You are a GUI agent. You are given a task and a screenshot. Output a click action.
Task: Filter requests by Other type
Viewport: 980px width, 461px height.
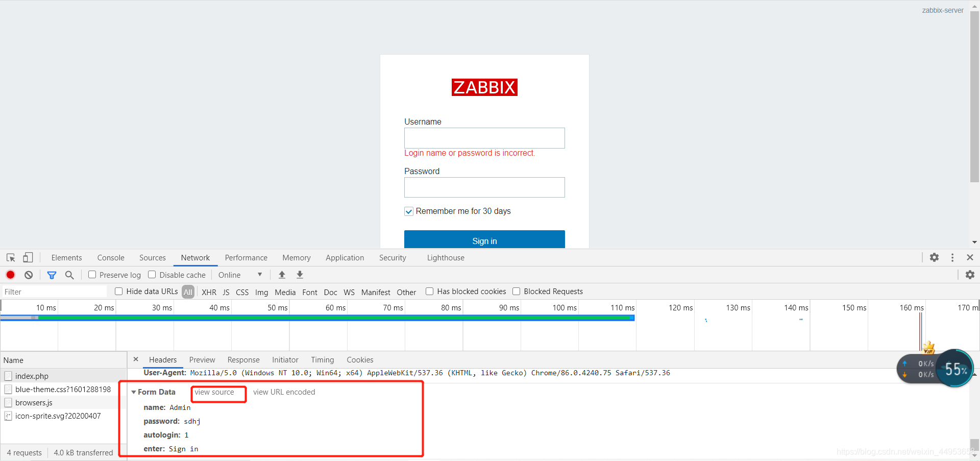406,292
